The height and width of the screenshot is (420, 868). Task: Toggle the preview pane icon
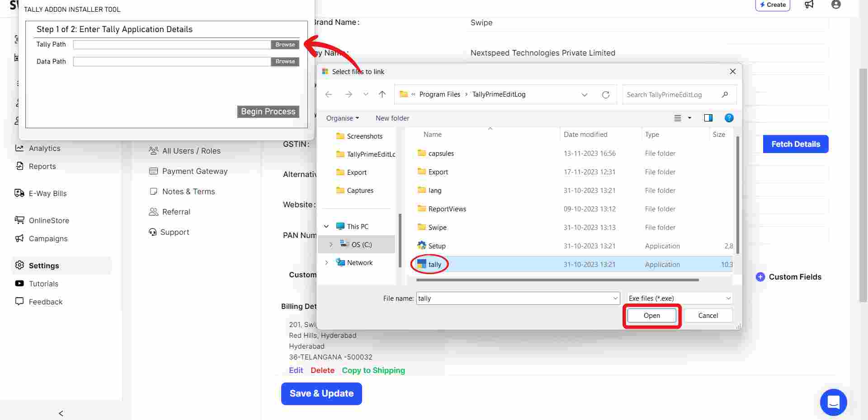click(x=708, y=118)
